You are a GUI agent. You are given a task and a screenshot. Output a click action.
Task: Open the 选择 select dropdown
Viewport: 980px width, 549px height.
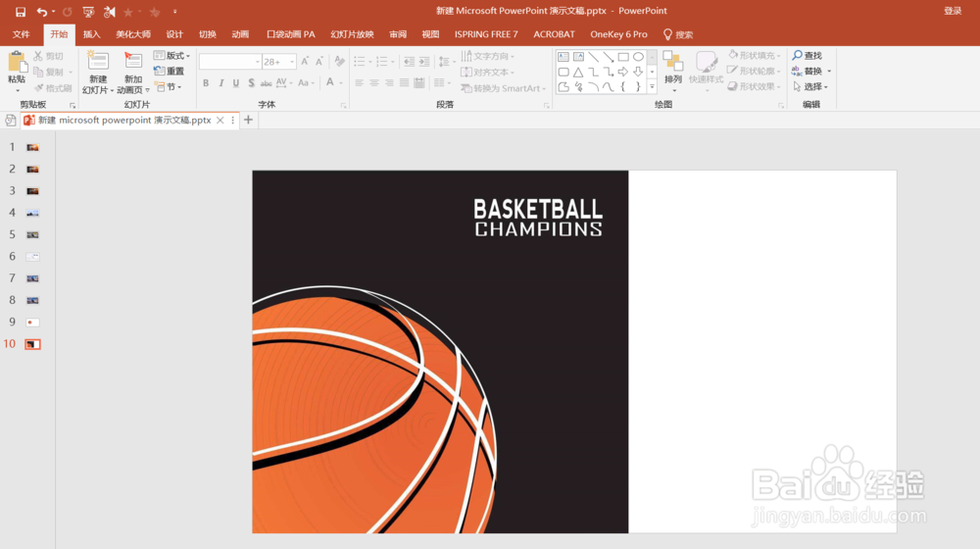810,87
